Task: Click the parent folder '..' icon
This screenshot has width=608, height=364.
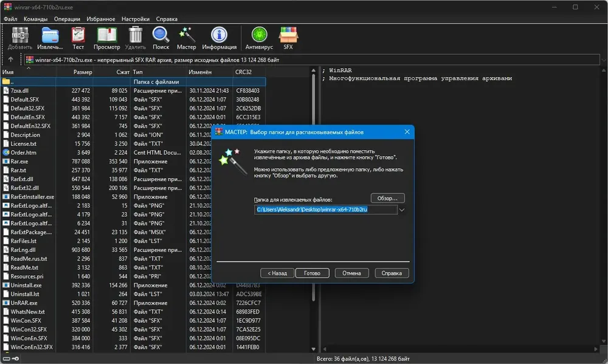Action: (x=6, y=82)
